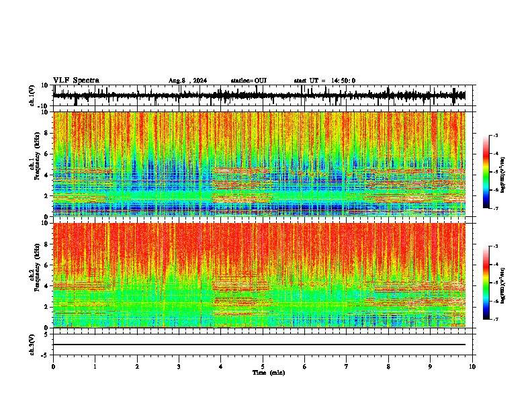The height and width of the screenshot is (411, 532).
Task: Click time axis tick label "4"
Action: pyautogui.click(x=221, y=367)
